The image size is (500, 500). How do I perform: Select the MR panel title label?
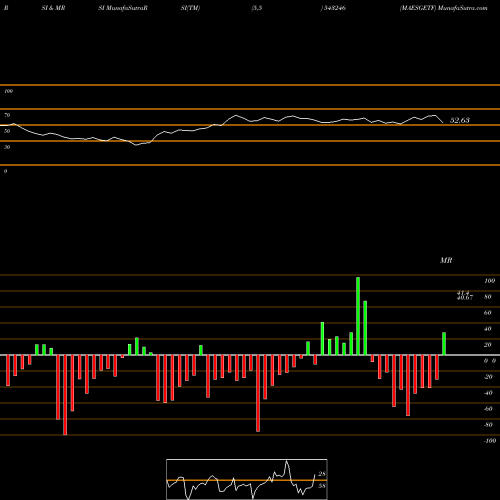pos(446,260)
